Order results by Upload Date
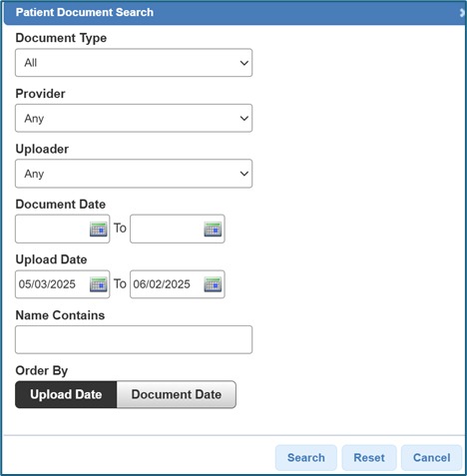Image resolution: width=467 pixels, height=476 pixels. [66, 394]
